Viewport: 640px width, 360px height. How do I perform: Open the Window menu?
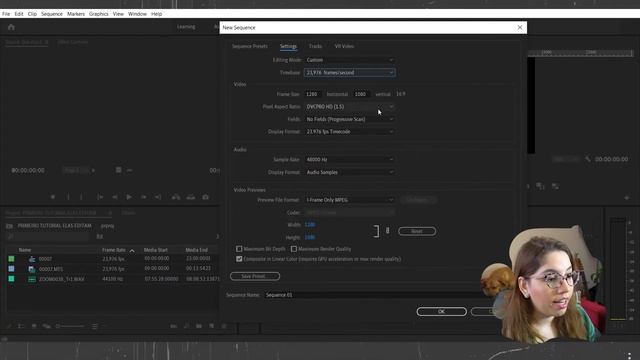137,14
